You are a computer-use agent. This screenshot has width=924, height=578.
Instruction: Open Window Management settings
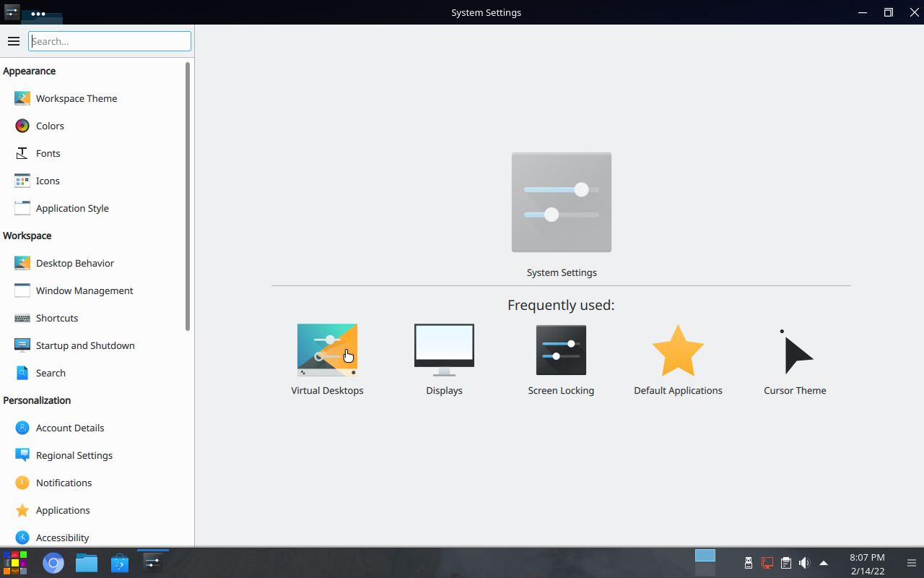click(x=97, y=290)
